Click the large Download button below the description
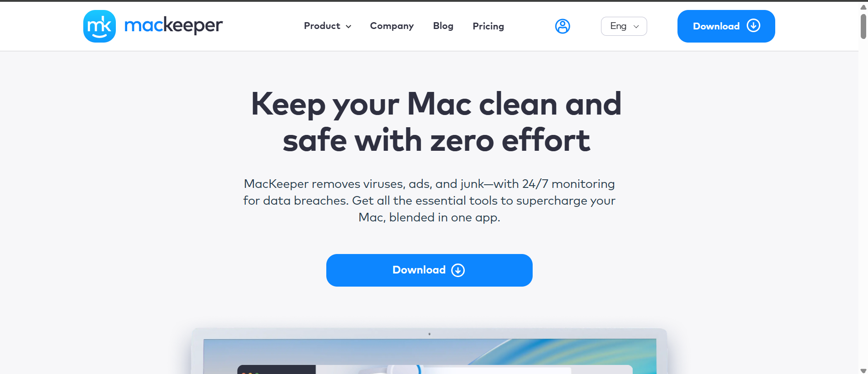Image resolution: width=868 pixels, height=374 pixels. pyautogui.click(x=429, y=270)
